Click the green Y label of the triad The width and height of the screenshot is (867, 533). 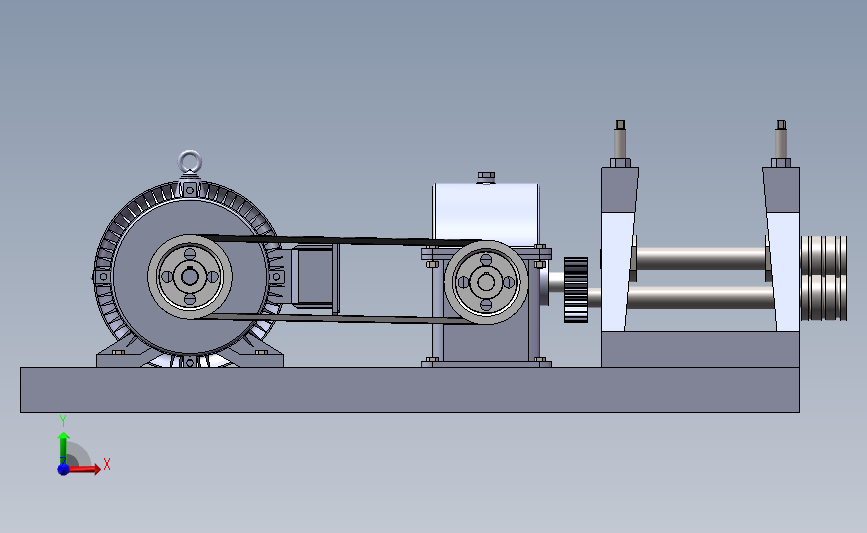pos(62,421)
